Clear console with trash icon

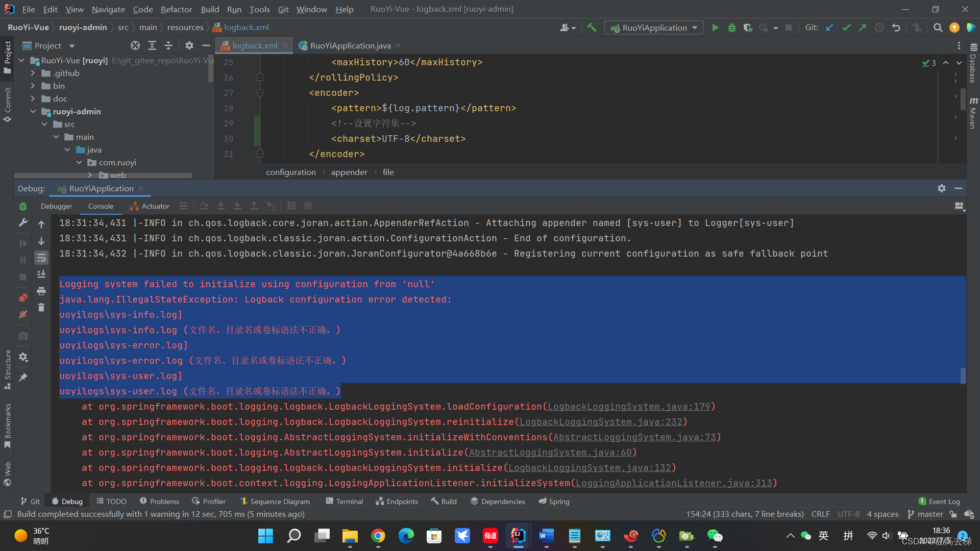(x=41, y=308)
